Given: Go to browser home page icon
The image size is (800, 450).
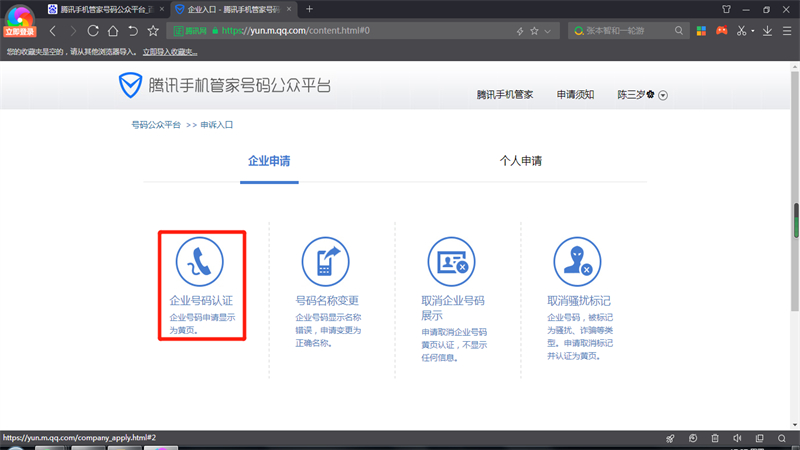Looking at the screenshot, I should tap(113, 31).
